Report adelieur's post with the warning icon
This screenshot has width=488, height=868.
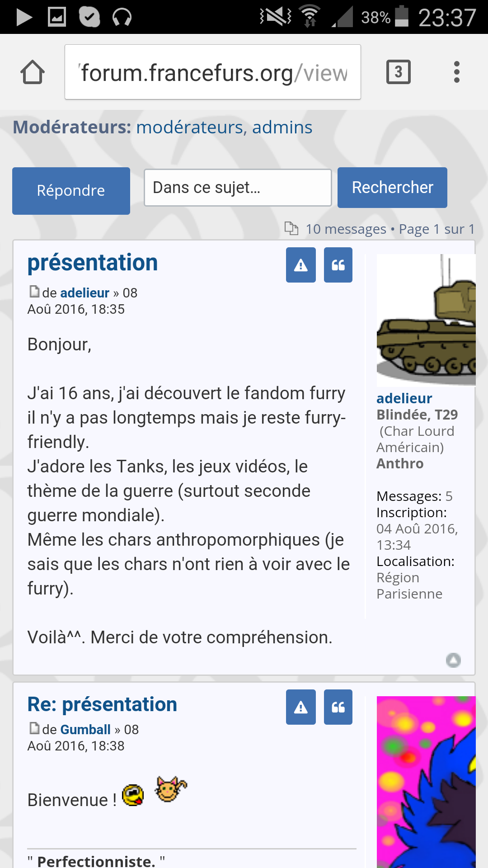[300, 265]
